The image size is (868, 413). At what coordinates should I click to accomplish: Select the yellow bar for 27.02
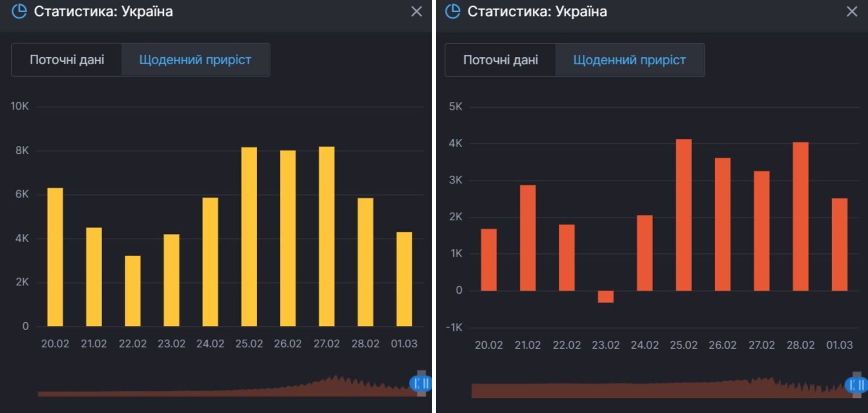(326, 237)
